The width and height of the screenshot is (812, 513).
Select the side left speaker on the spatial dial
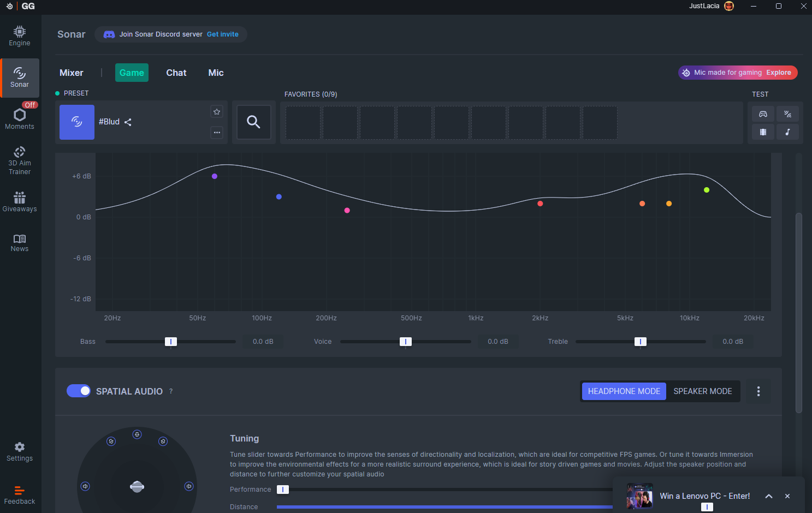click(85, 486)
